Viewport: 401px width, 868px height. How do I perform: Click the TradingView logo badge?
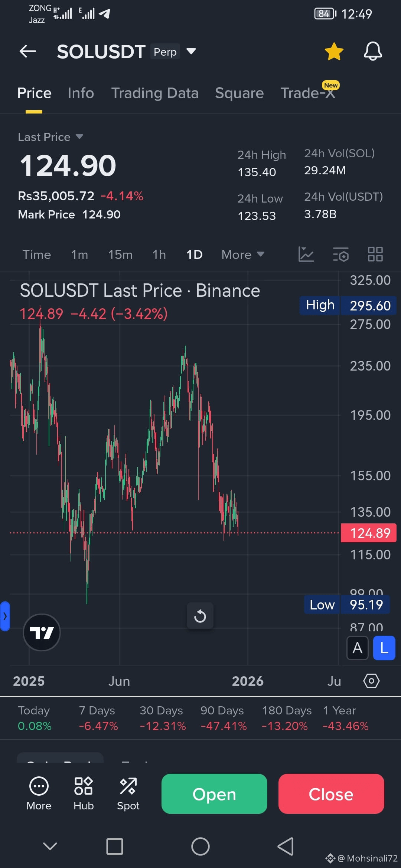pyautogui.click(x=42, y=632)
